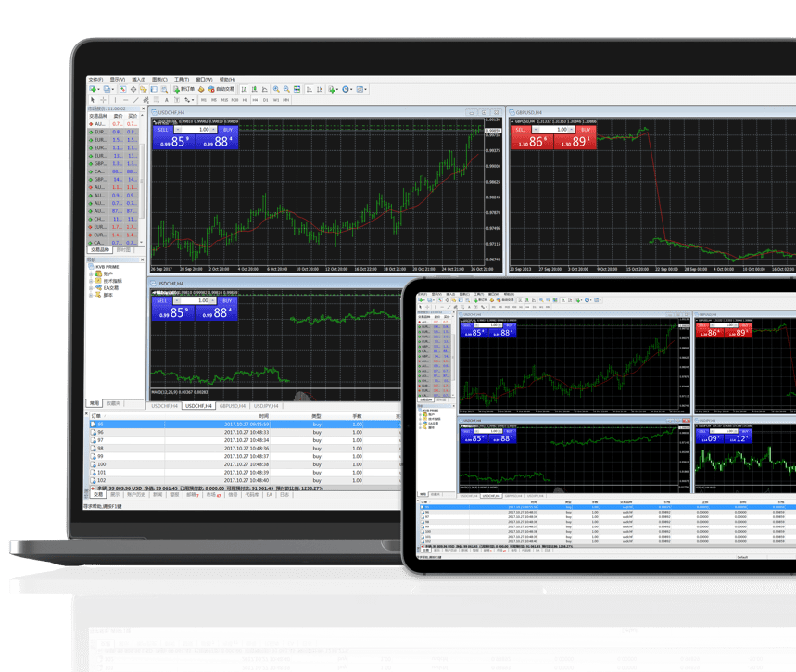
Task: Select order 98 in the trade list
Action: [x=100, y=449]
